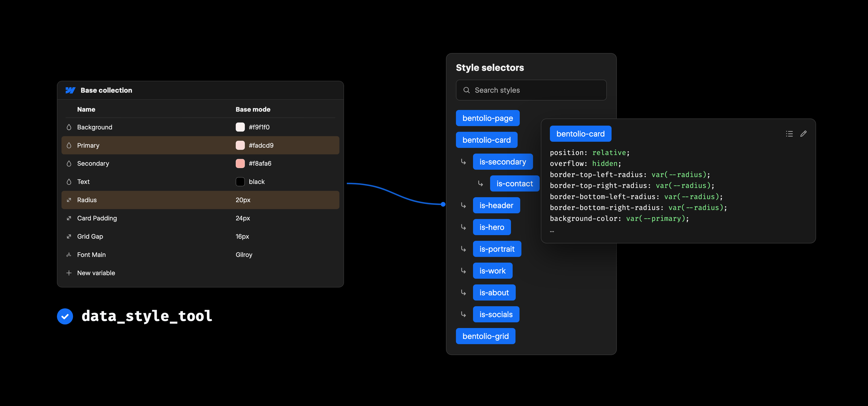Click the nesting arrow beside is-portrait

464,249
